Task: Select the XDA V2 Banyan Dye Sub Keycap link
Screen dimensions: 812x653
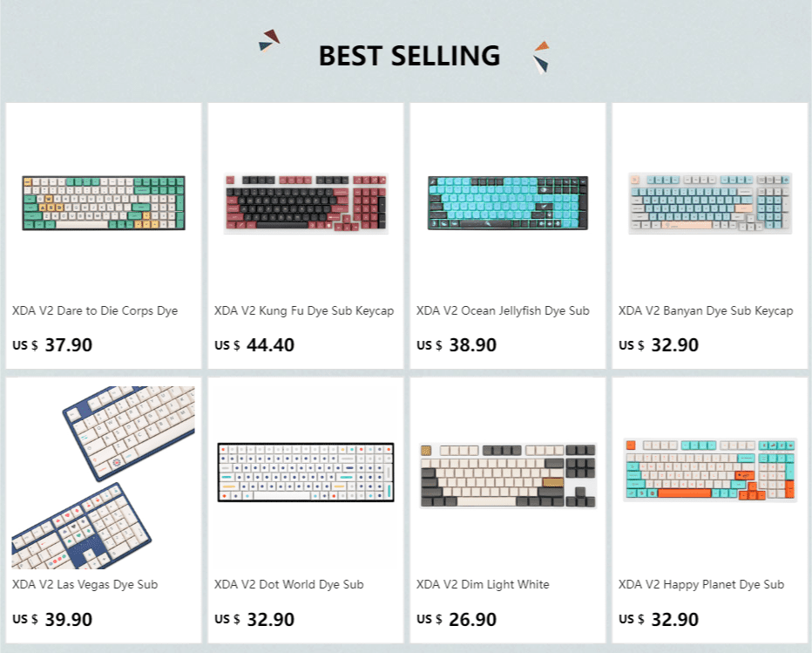Action: coord(707,310)
